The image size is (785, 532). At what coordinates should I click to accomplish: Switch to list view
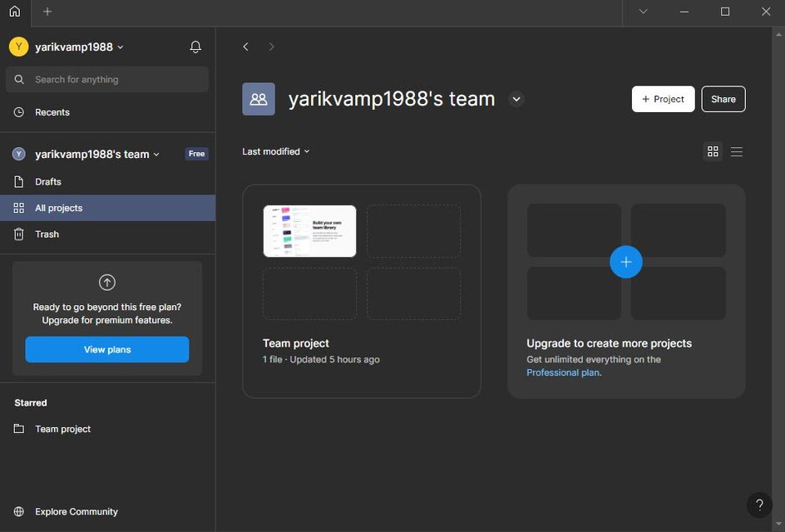[737, 151]
